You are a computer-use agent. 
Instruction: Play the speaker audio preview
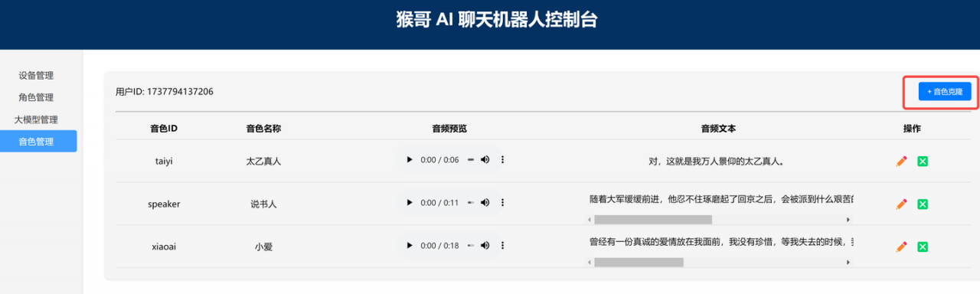pos(409,203)
